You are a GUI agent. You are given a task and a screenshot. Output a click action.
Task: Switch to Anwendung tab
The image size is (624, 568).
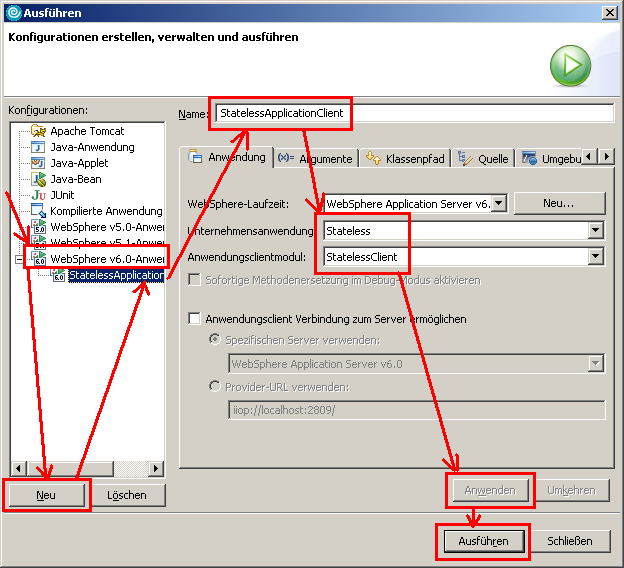click(x=226, y=157)
